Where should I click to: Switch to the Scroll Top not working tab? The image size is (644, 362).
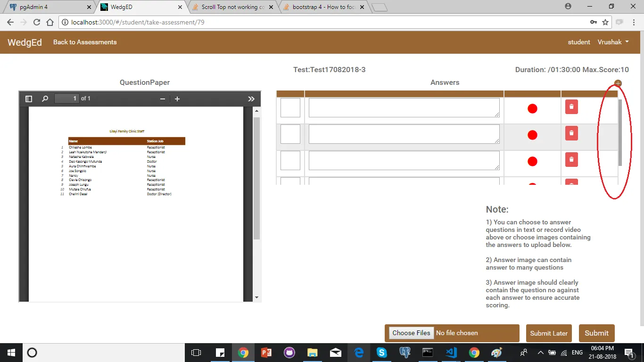click(x=233, y=7)
